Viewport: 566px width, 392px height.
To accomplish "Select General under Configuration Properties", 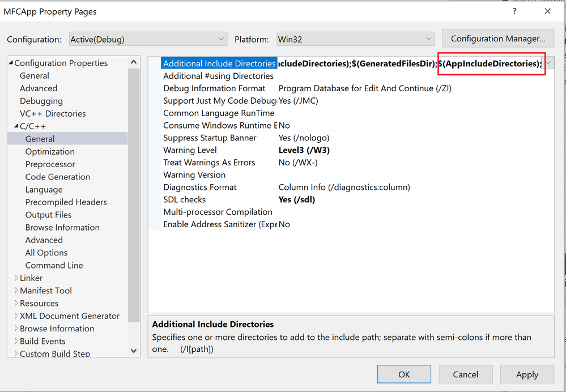I will 35,76.
